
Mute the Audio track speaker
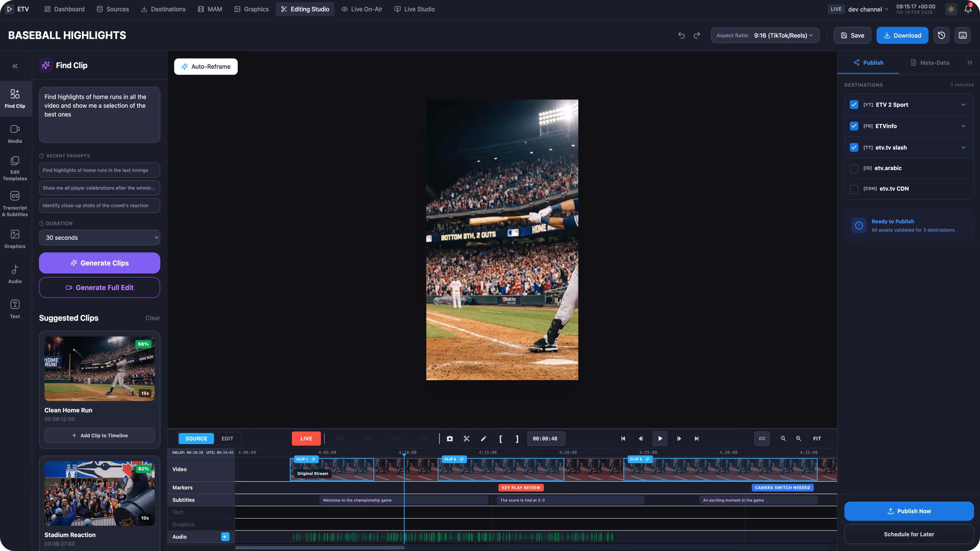coord(225,537)
